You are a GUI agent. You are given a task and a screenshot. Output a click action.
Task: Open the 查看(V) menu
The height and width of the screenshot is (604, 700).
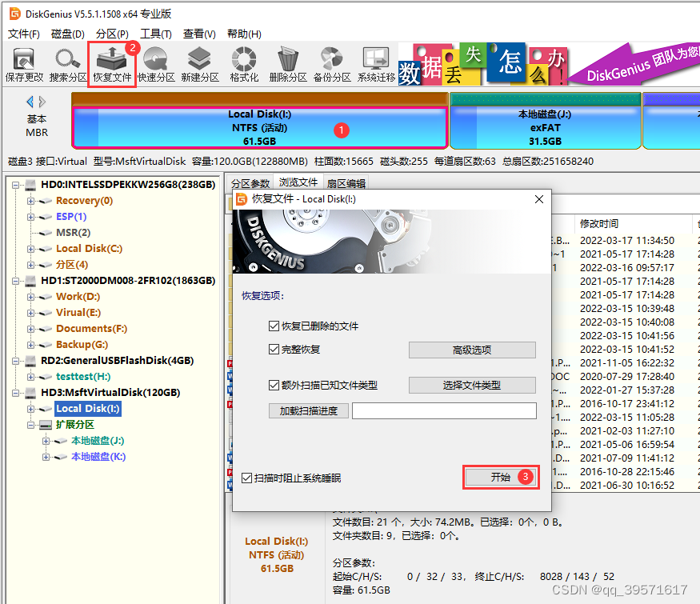coord(199,34)
